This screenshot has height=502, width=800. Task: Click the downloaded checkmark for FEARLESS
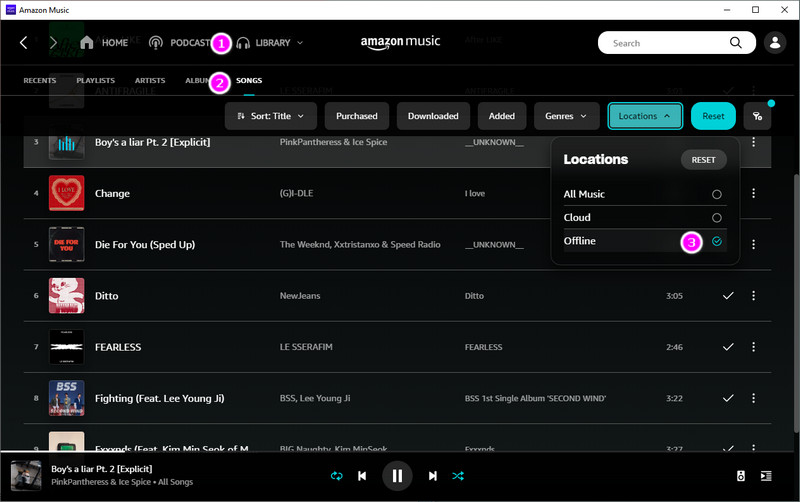[728, 347]
